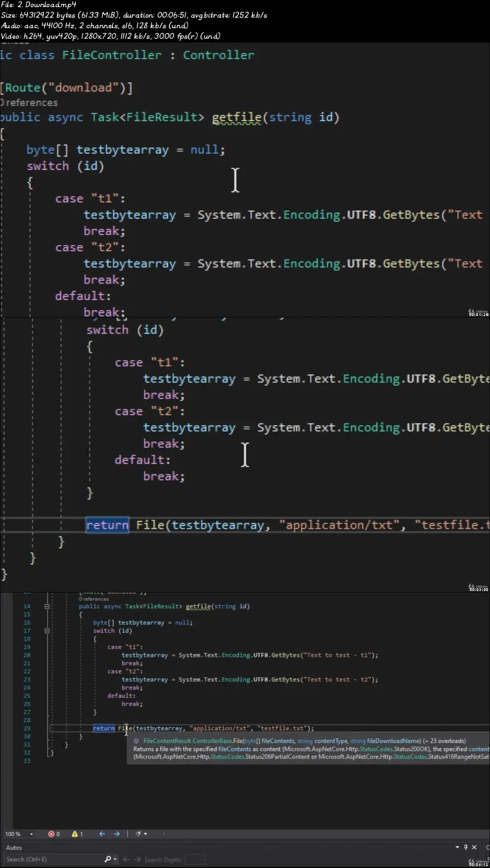Click the red error count icon
The width and height of the screenshot is (490, 868).
coord(51,834)
